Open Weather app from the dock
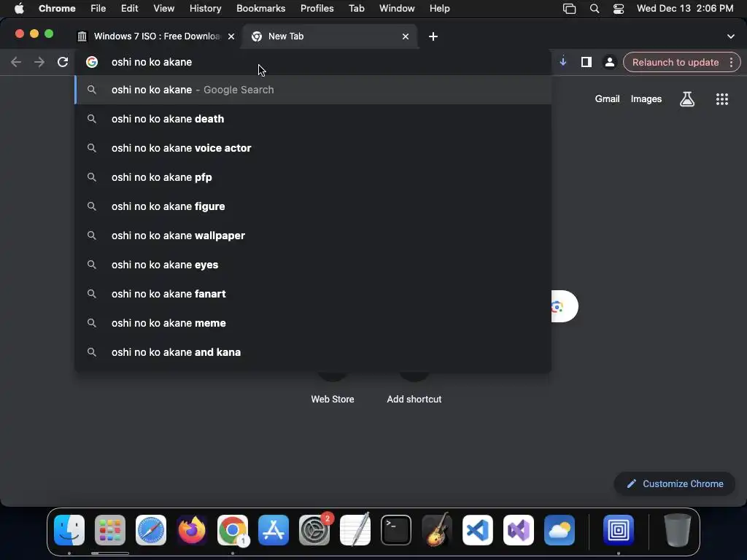This screenshot has width=747, height=560. 560,530
